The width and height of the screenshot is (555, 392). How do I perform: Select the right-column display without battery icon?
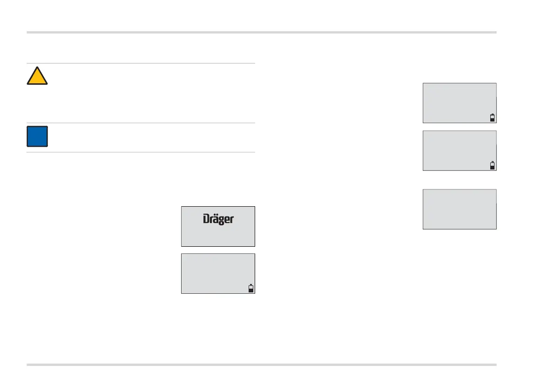coord(460,210)
